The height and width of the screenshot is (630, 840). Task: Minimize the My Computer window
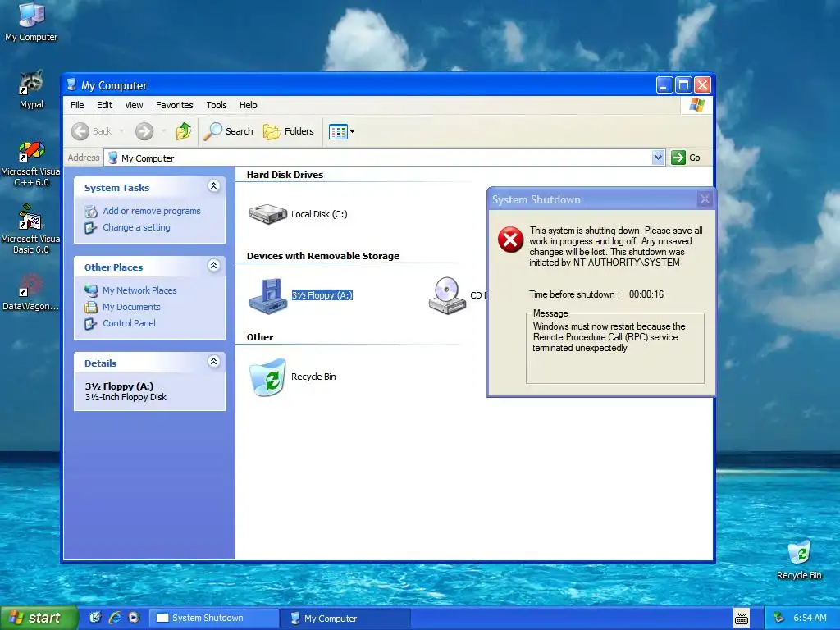tap(664, 84)
